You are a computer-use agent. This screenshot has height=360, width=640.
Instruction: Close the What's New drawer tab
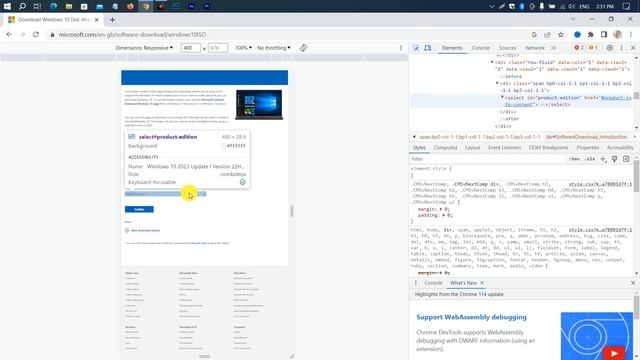coord(482,282)
